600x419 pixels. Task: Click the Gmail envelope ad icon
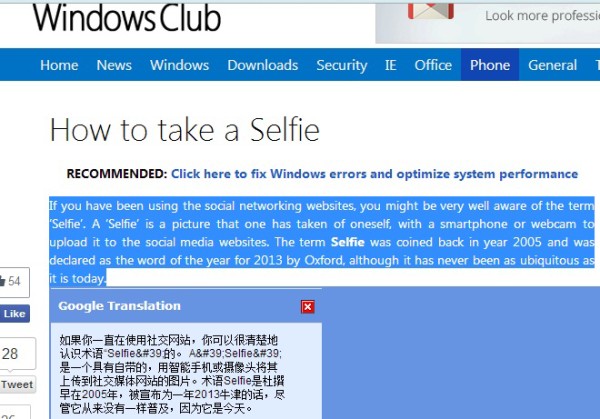(430, 11)
